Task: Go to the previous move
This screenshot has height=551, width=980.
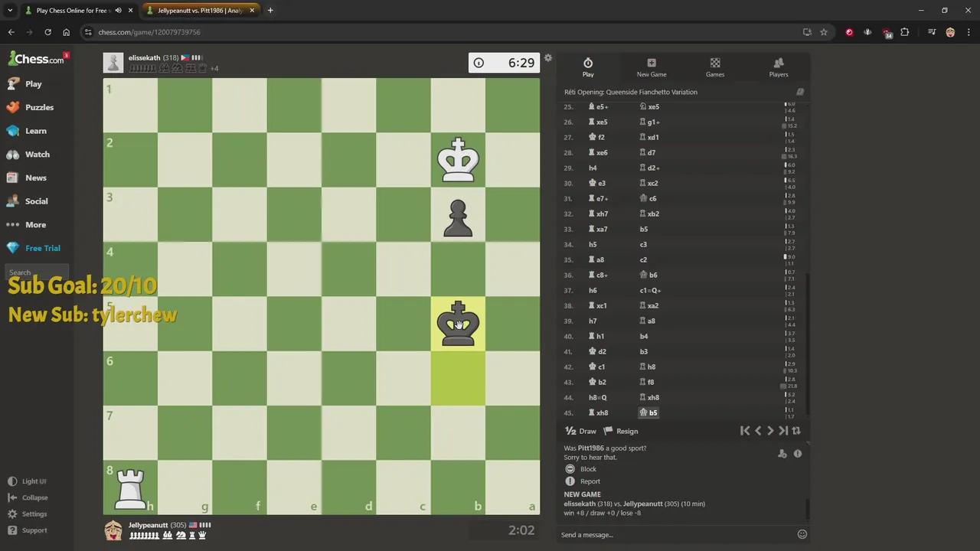Action: tap(758, 431)
